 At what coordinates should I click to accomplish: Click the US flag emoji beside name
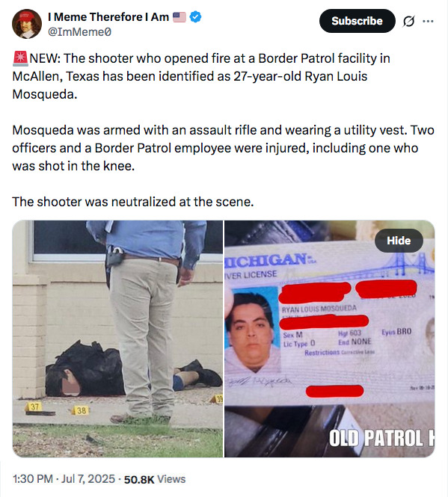click(179, 16)
